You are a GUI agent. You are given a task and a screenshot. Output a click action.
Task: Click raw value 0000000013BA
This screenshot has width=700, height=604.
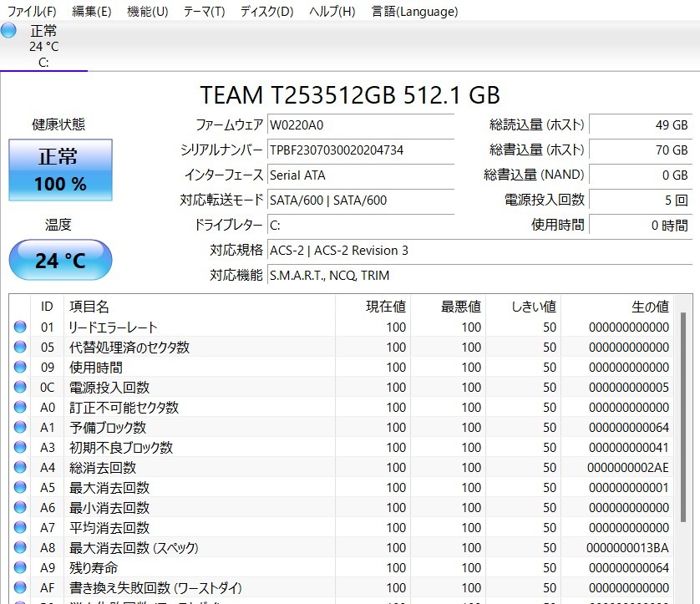pyautogui.click(x=627, y=548)
